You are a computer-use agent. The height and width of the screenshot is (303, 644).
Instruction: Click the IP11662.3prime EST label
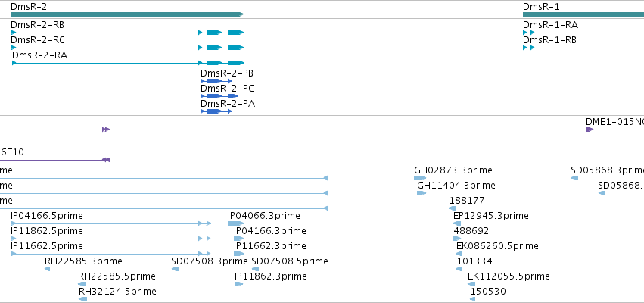click(270, 246)
